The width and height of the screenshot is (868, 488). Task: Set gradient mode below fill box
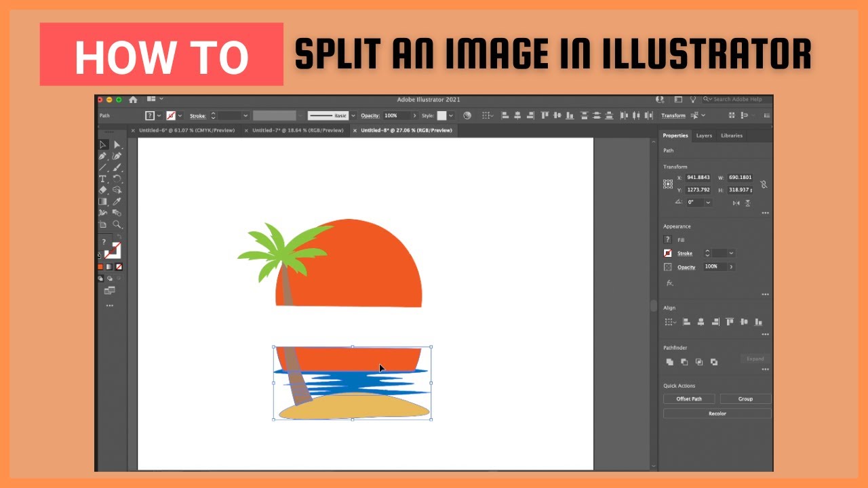110,267
